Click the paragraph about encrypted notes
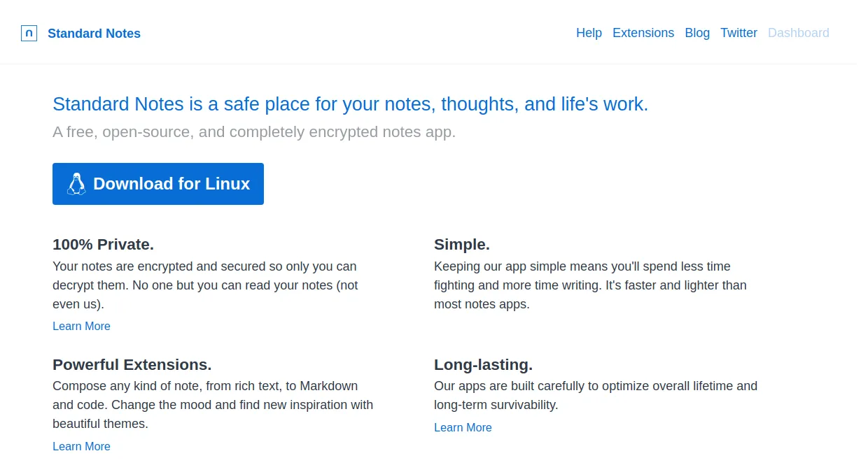 click(205, 285)
